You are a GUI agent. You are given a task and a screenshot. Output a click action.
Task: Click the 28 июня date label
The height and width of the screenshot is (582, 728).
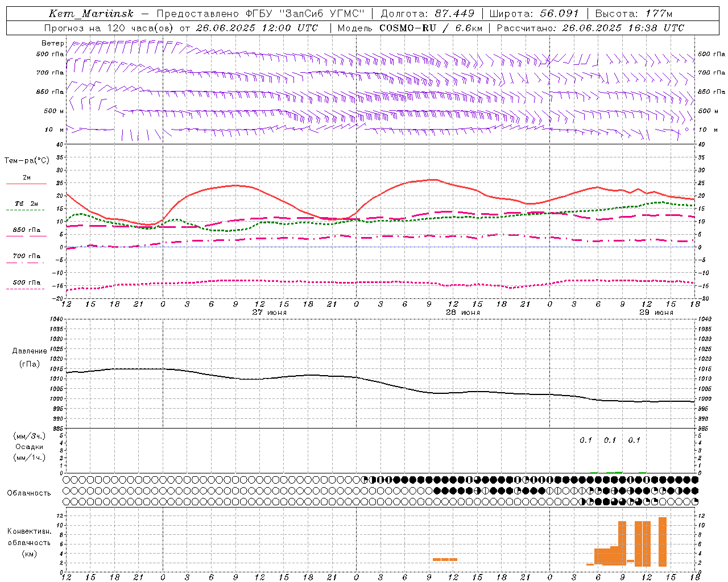462,313
